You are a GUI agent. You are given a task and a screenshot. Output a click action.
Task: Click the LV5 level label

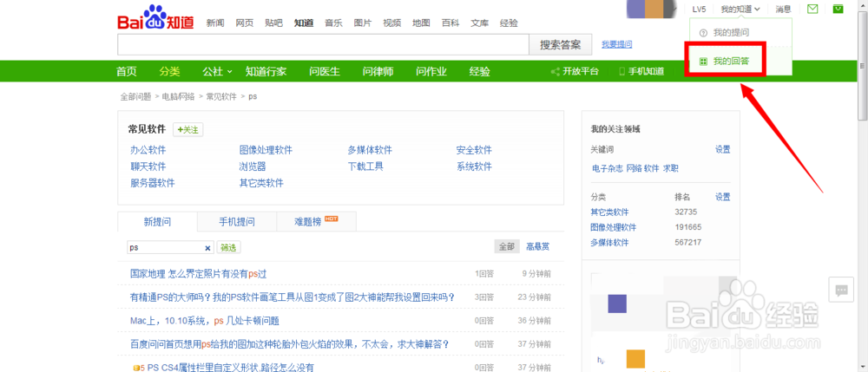tap(699, 10)
